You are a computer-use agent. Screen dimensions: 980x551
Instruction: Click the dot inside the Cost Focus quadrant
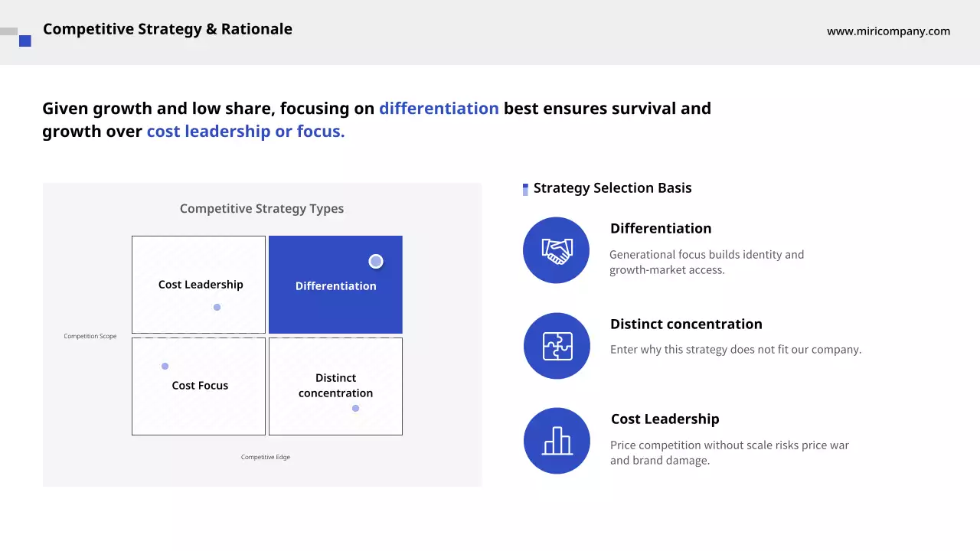click(x=165, y=366)
